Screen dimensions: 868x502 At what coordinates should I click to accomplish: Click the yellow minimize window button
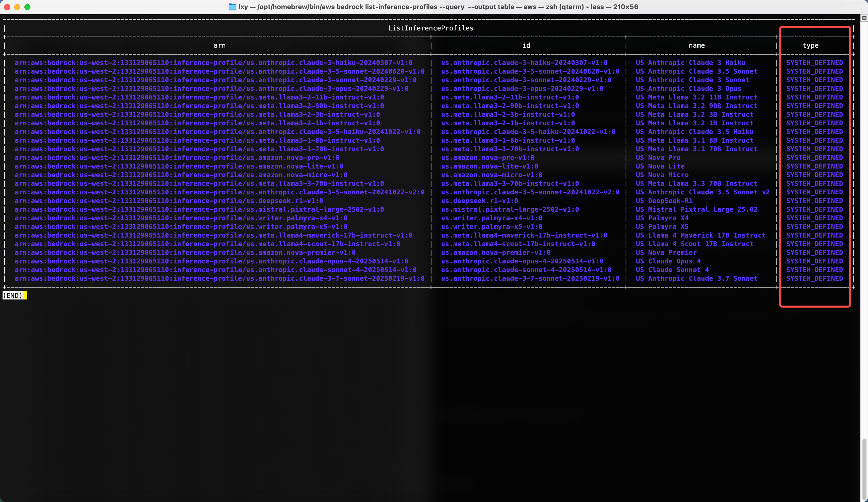coord(17,7)
